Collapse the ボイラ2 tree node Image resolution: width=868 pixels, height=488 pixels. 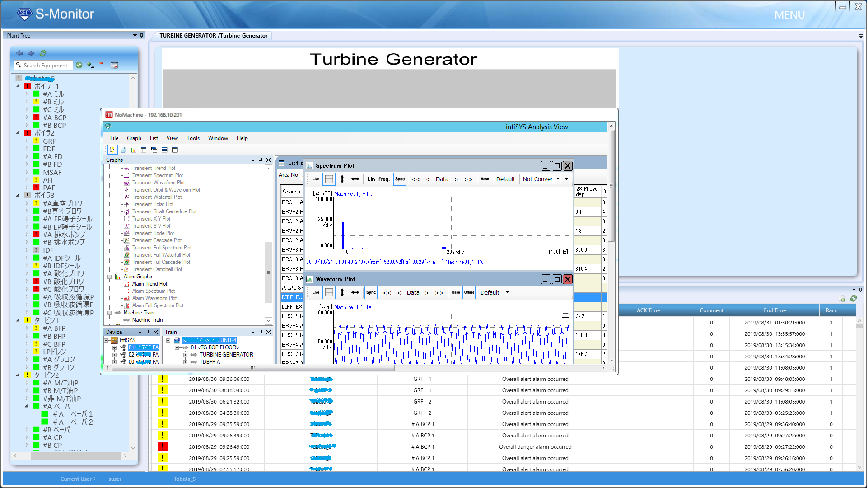18,133
